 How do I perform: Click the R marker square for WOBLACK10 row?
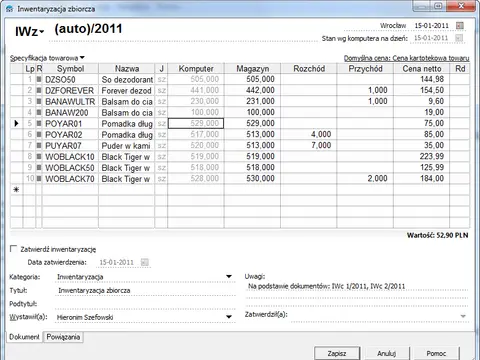pos(39,156)
